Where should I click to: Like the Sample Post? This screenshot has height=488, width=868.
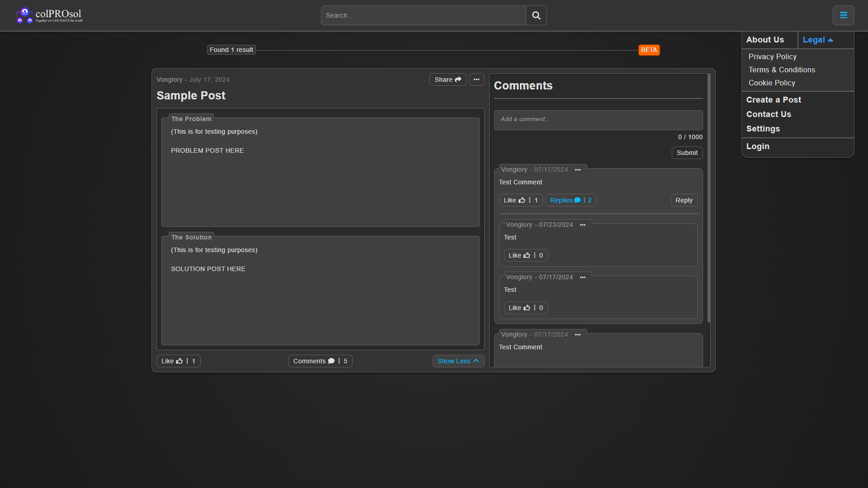[178, 361]
